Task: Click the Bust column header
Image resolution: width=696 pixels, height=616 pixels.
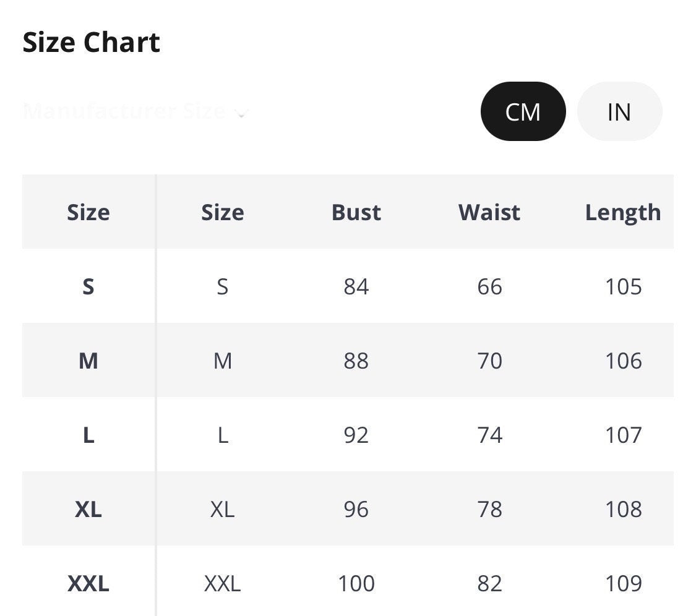Action: click(x=356, y=212)
